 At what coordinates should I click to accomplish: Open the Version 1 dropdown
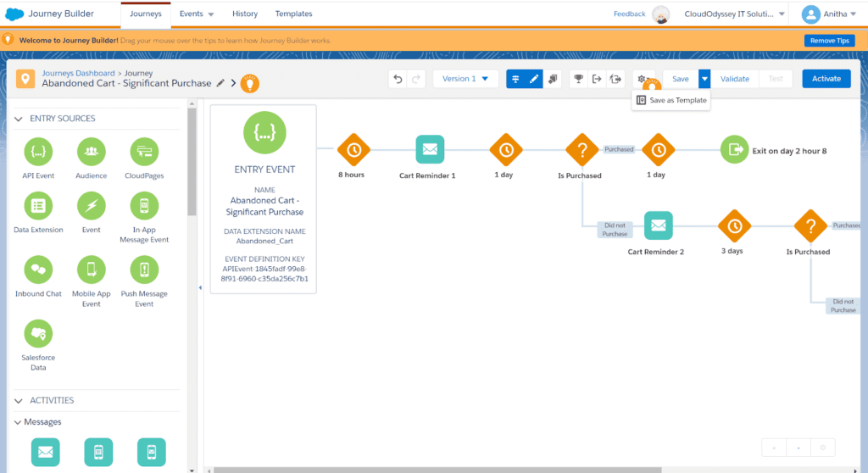tap(465, 79)
